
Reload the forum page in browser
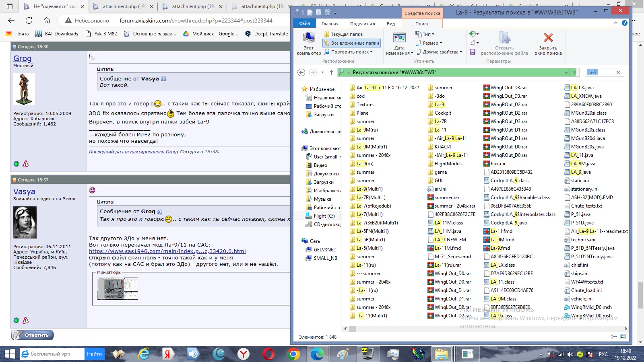pos(29,21)
